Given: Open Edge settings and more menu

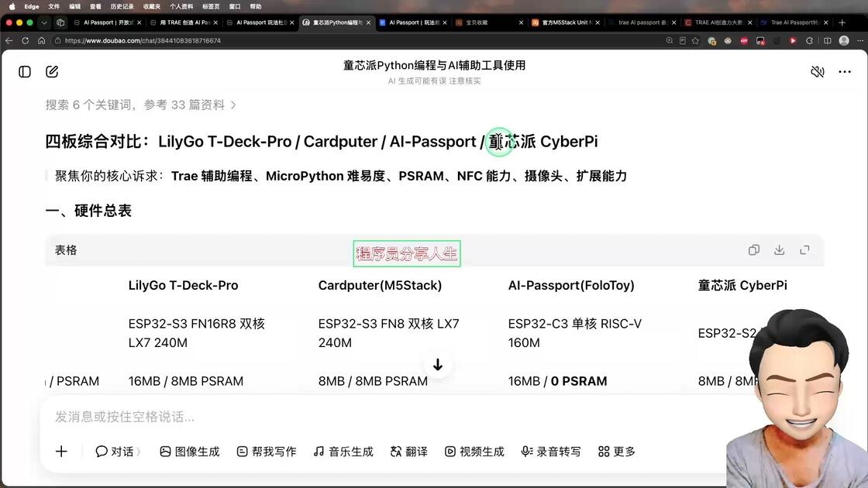Looking at the screenshot, I should pos(859,40).
